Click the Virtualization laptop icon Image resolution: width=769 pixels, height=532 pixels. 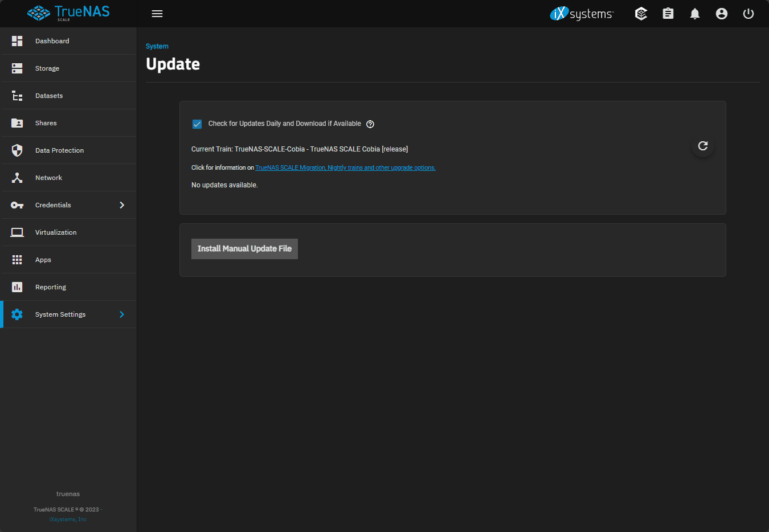coord(17,232)
